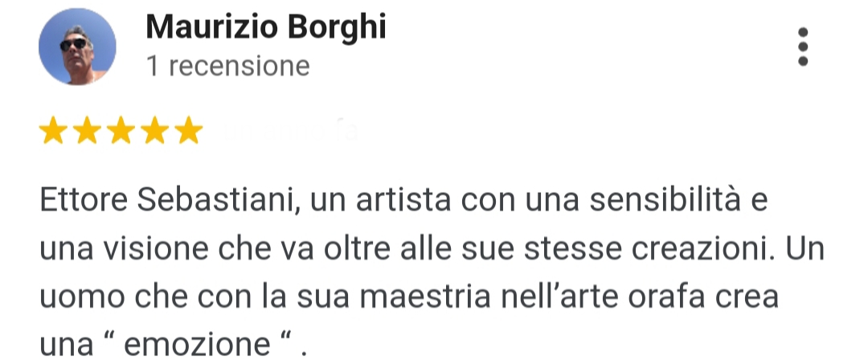The height and width of the screenshot is (360, 868).
Task: Click the fifth yellow rating star
Action: (x=189, y=131)
